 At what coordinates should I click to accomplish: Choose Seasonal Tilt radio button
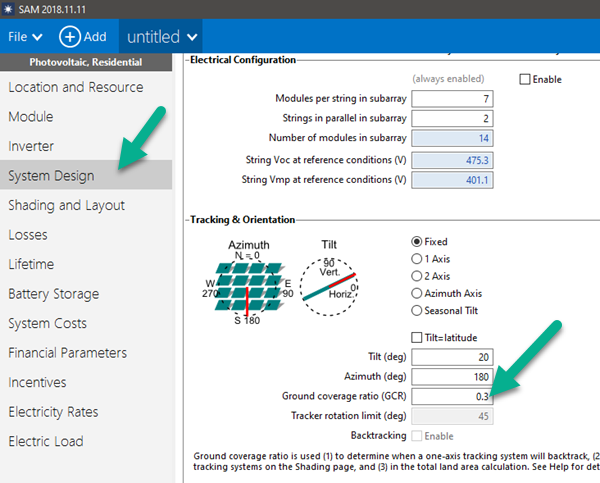[418, 310]
